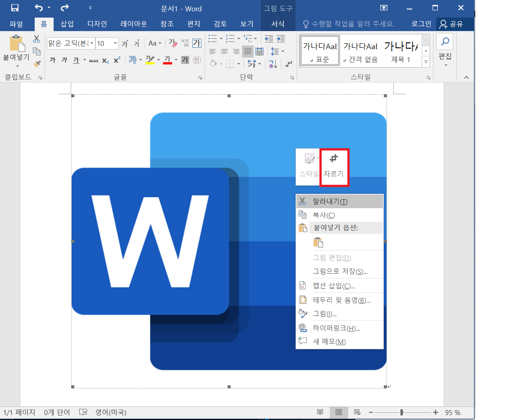Toggle bold formatting

point(53,60)
